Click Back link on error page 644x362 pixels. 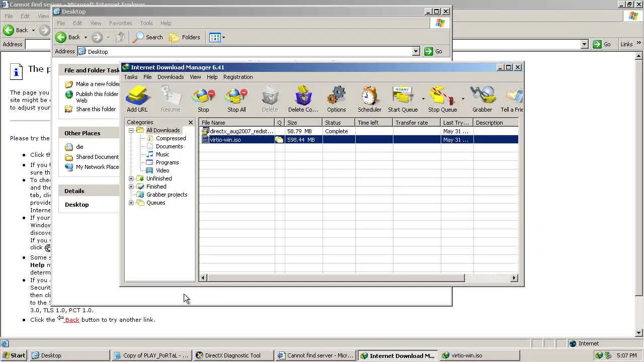pos(72,320)
